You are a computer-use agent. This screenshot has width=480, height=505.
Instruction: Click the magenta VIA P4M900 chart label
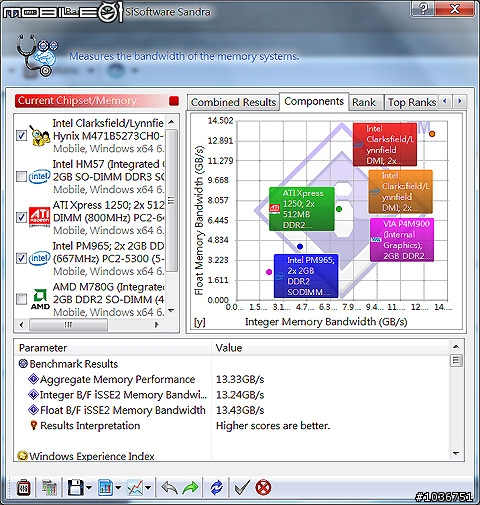402,239
